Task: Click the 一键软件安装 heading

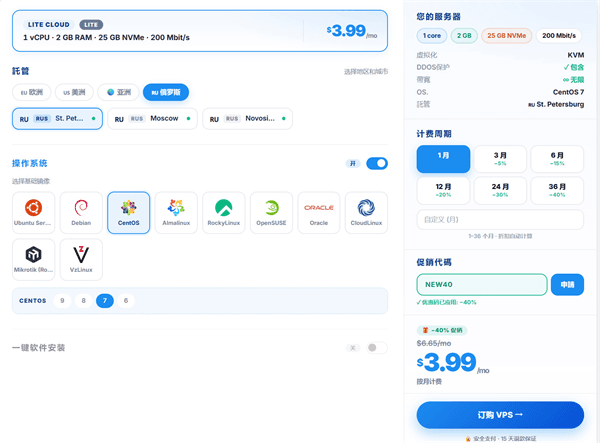Action: tap(39, 348)
